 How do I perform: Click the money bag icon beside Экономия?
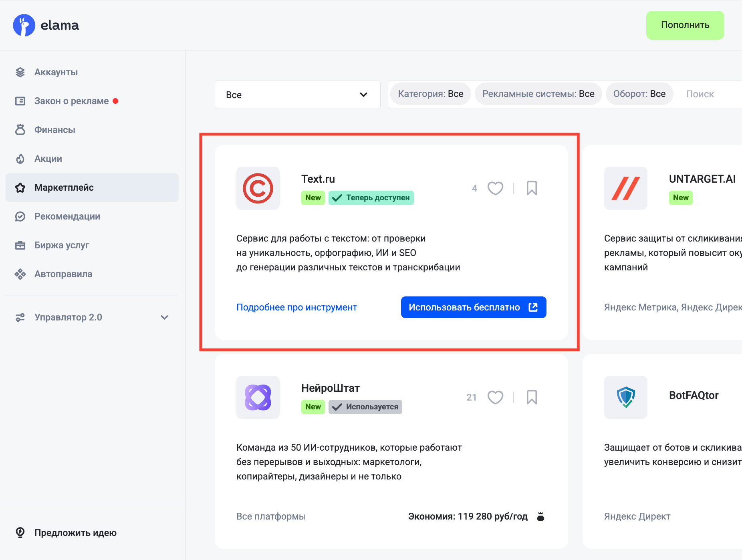coord(540,516)
